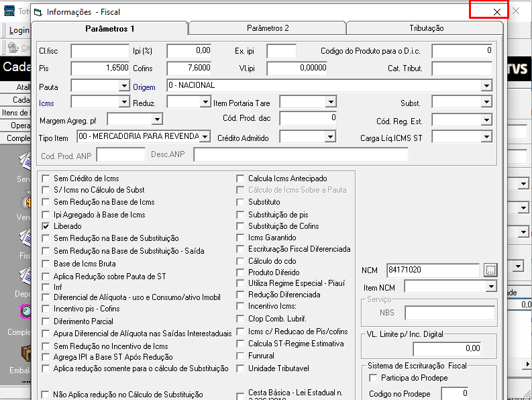
Task: Open the Crédito Admitido dropdown
Action: click(x=330, y=137)
